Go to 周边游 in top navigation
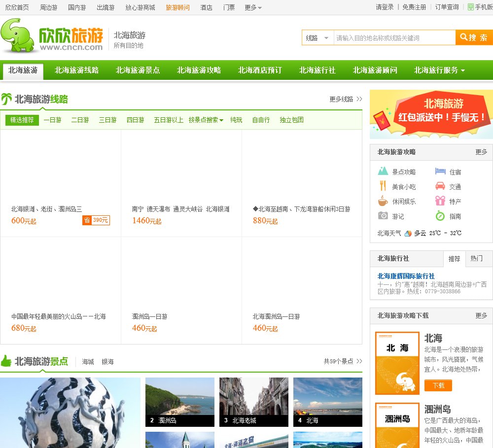 (48, 7)
